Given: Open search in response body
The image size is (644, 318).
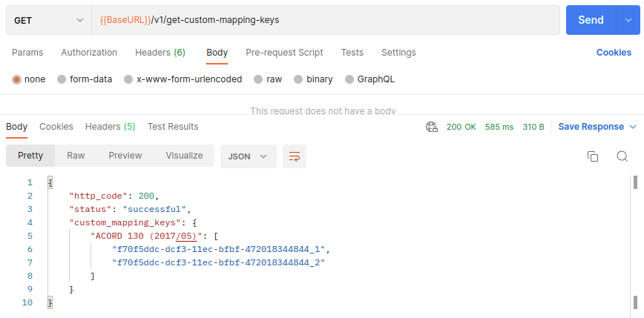Looking at the screenshot, I should click(x=622, y=156).
